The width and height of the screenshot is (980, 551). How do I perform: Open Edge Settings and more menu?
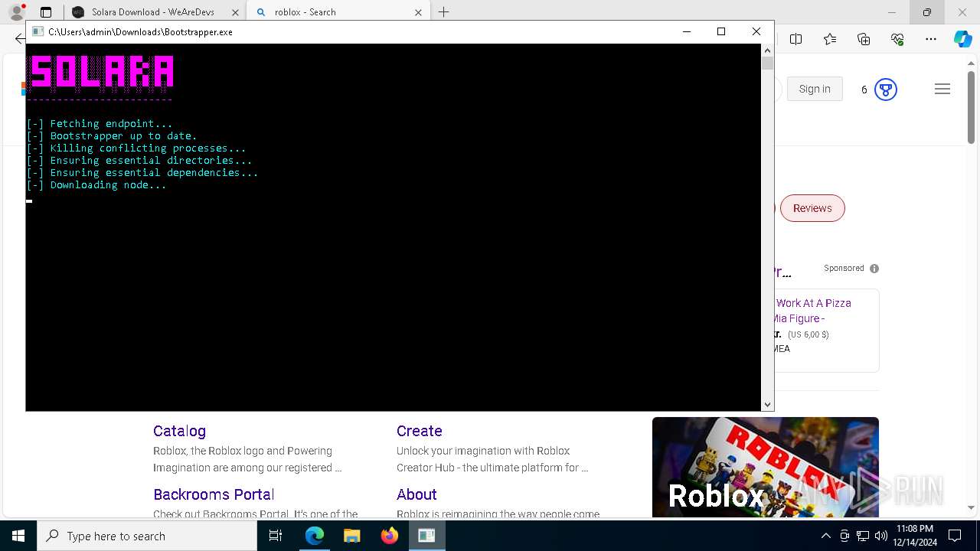931,39
